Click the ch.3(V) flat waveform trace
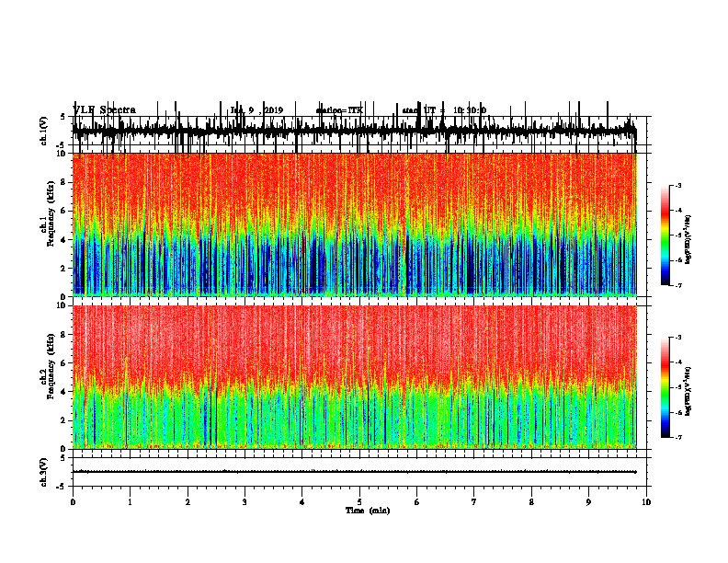This screenshot has width=728, height=563. tap(355, 472)
